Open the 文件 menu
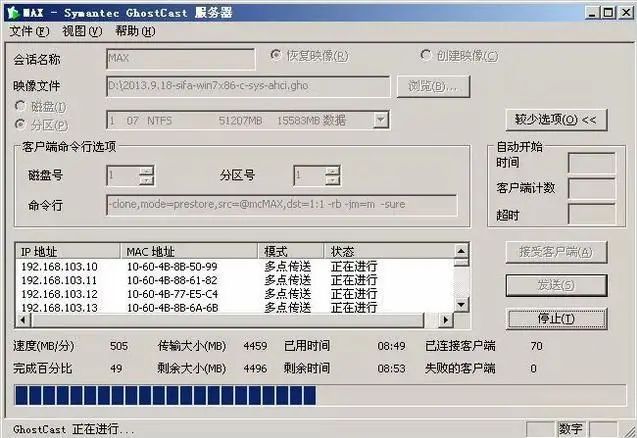The height and width of the screenshot is (438, 637). click(x=28, y=31)
